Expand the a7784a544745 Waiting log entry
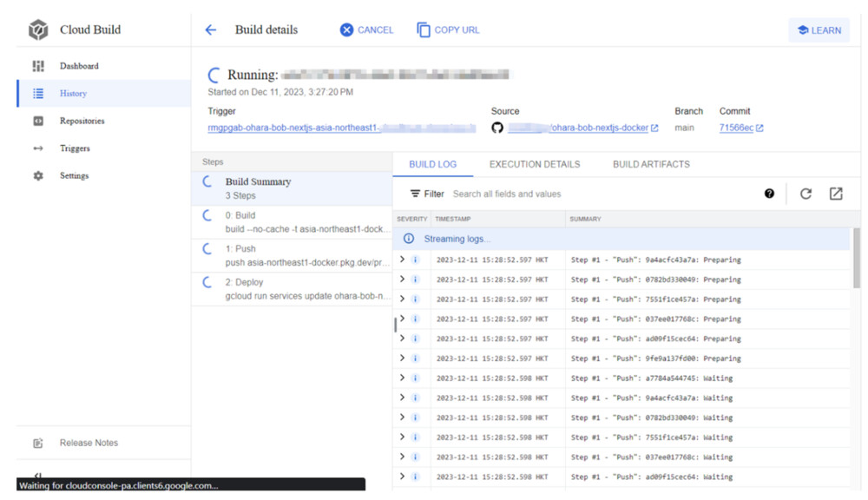868x500 pixels. pos(402,378)
